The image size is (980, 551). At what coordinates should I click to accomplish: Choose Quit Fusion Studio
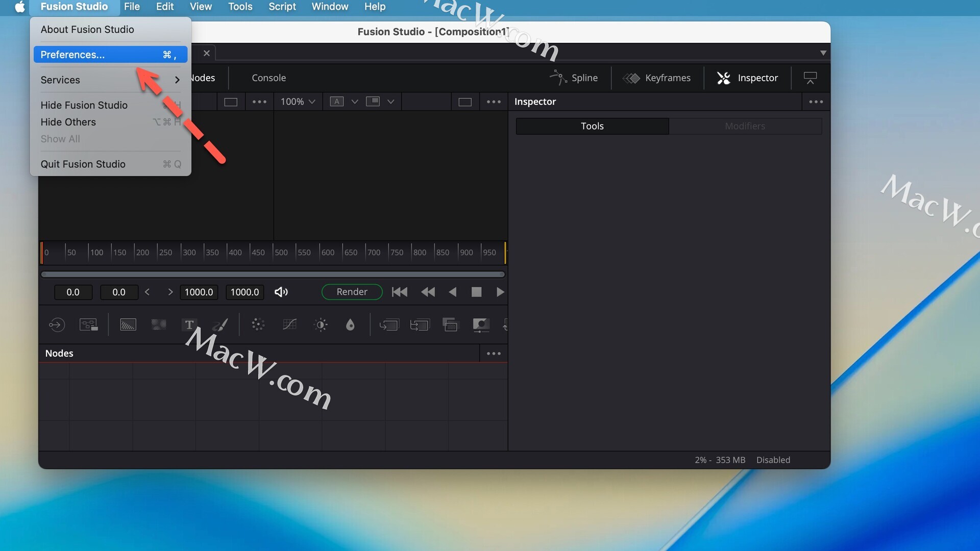pos(111,164)
